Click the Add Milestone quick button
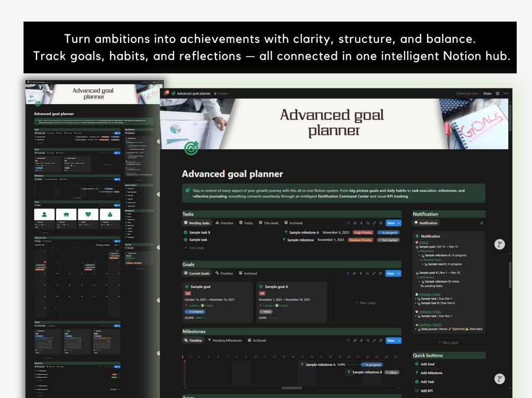The height and width of the screenshot is (398, 532). click(x=429, y=373)
